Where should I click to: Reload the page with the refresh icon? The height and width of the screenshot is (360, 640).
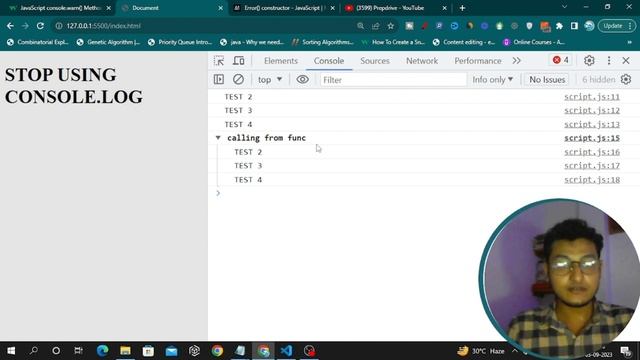click(x=40, y=26)
